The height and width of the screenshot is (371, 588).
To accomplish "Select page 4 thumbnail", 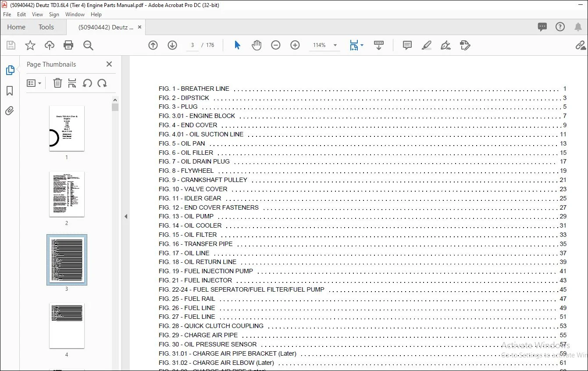I will coord(67,325).
